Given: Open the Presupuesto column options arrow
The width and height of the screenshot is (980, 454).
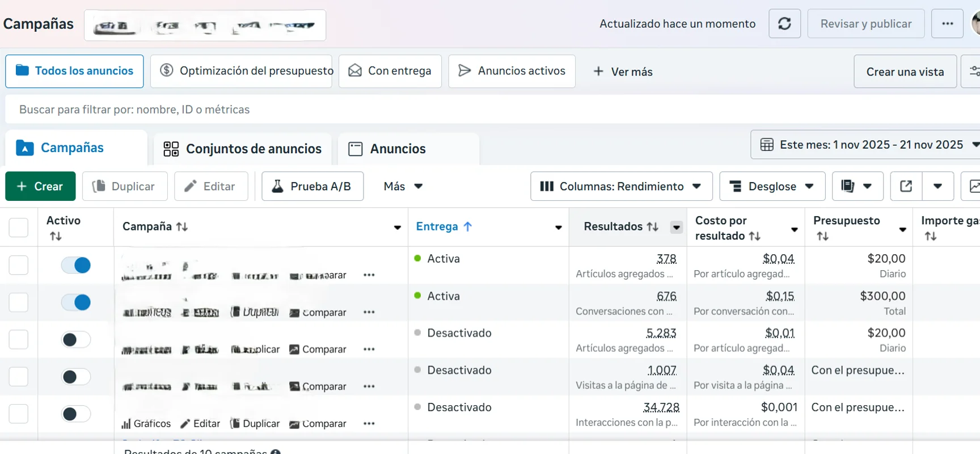Looking at the screenshot, I should pyautogui.click(x=903, y=229).
